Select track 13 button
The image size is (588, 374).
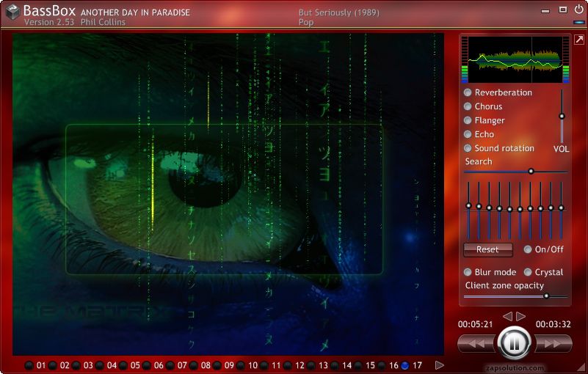click(311, 365)
